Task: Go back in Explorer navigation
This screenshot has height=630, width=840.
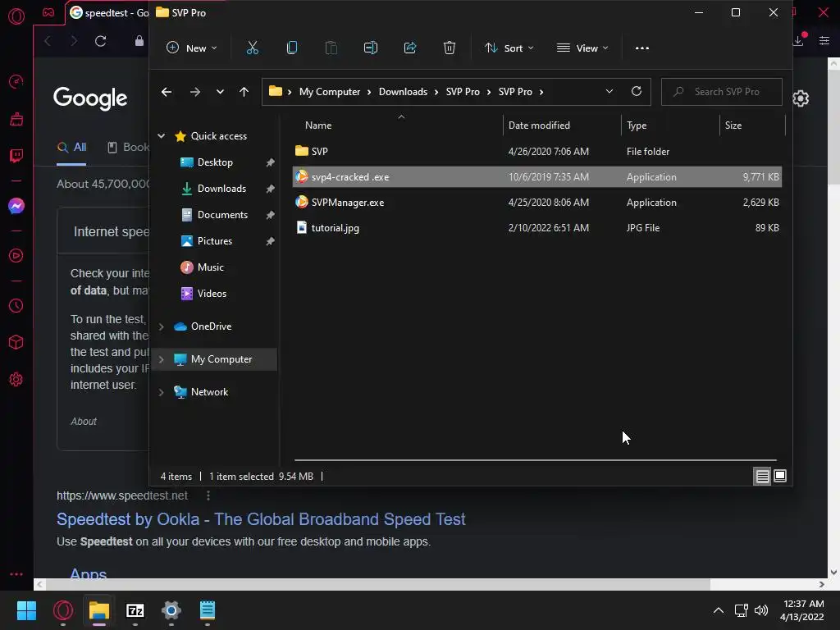Action: click(167, 92)
